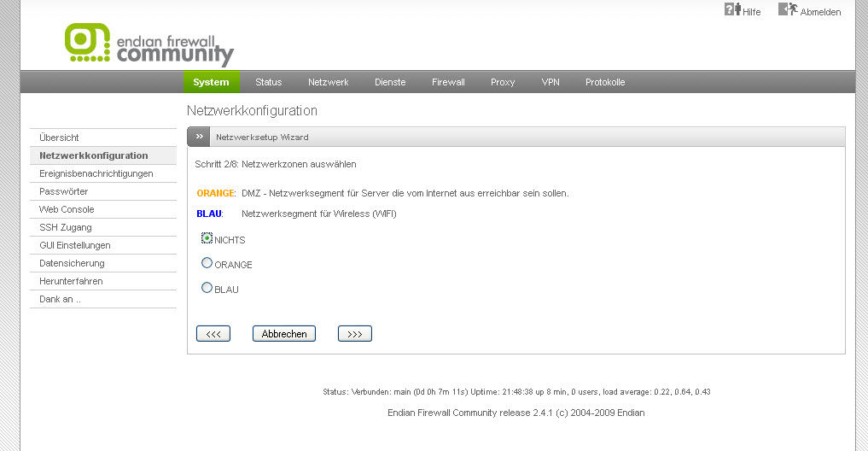Image resolution: width=868 pixels, height=451 pixels.
Task: Open SSH Zugang in the sidebar
Action: pyautogui.click(x=66, y=227)
